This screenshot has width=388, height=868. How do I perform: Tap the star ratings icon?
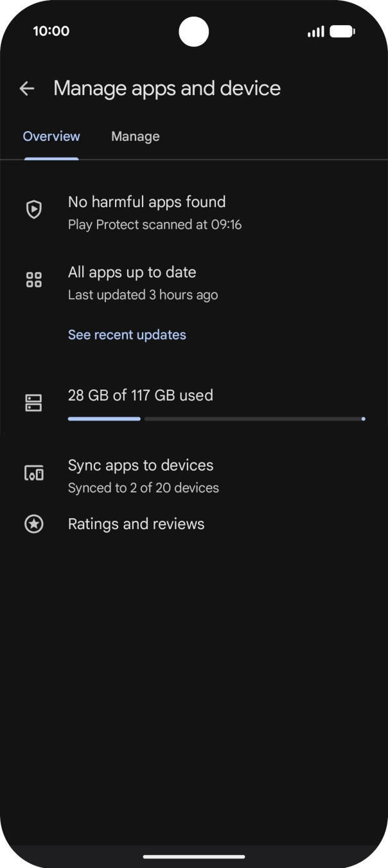[33, 524]
